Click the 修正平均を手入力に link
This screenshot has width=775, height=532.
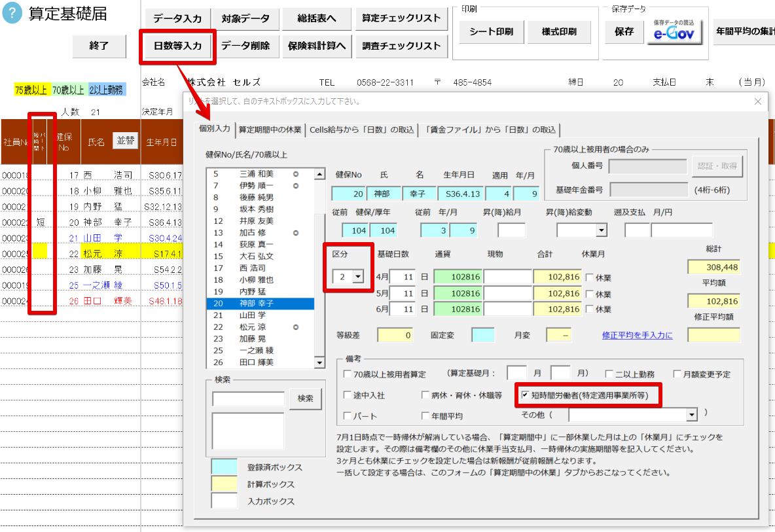637,336
